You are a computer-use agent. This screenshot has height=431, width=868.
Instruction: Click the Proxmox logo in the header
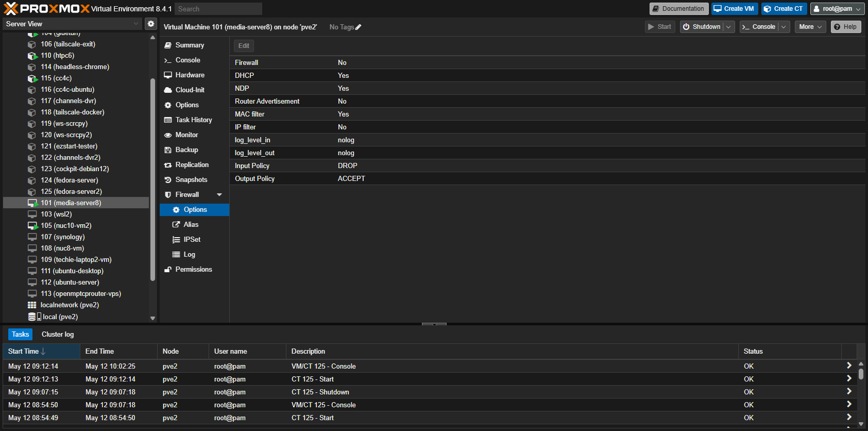coord(46,9)
